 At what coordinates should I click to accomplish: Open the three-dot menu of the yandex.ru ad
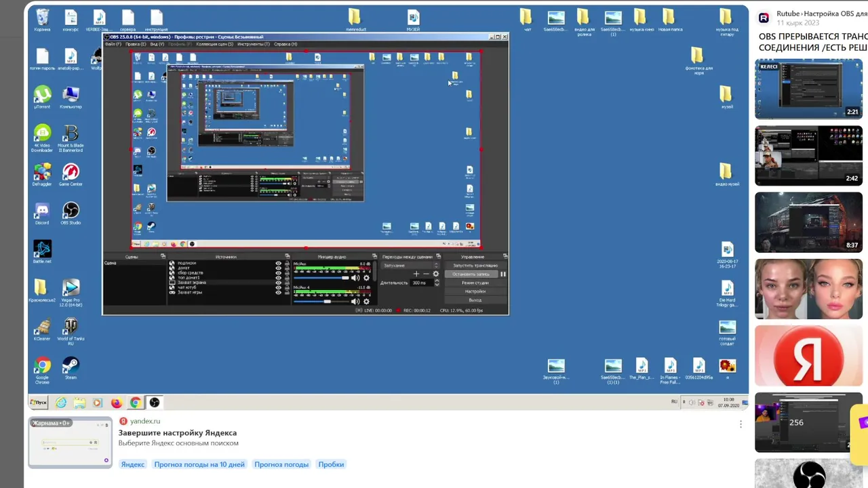(741, 424)
